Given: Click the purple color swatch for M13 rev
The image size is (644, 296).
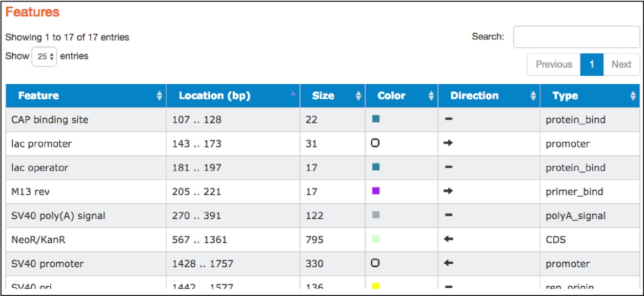Looking at the screenshot, I should (x=375, y=191).
